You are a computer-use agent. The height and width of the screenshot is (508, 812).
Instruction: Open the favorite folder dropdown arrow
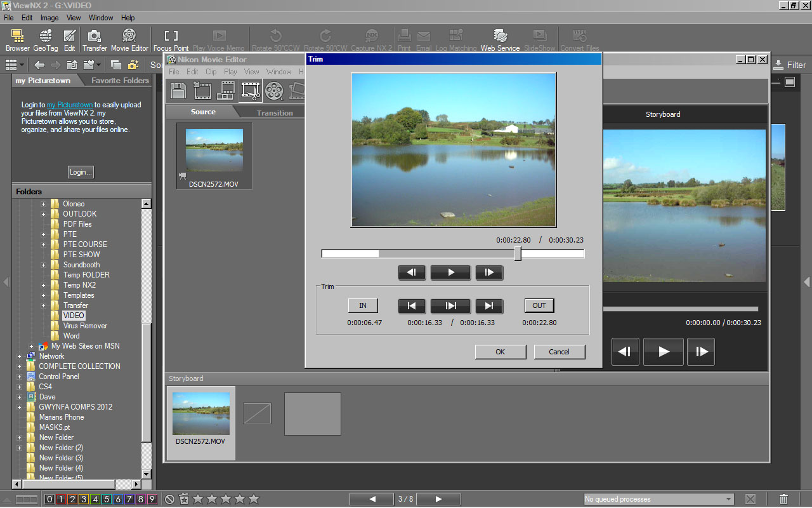point(98,65)
